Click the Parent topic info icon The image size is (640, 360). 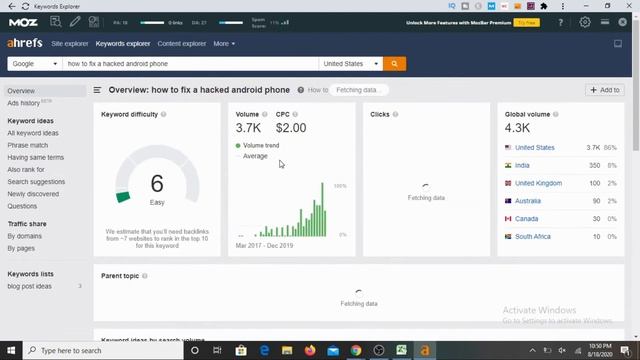pyautogui.click(x=144, y=276)
